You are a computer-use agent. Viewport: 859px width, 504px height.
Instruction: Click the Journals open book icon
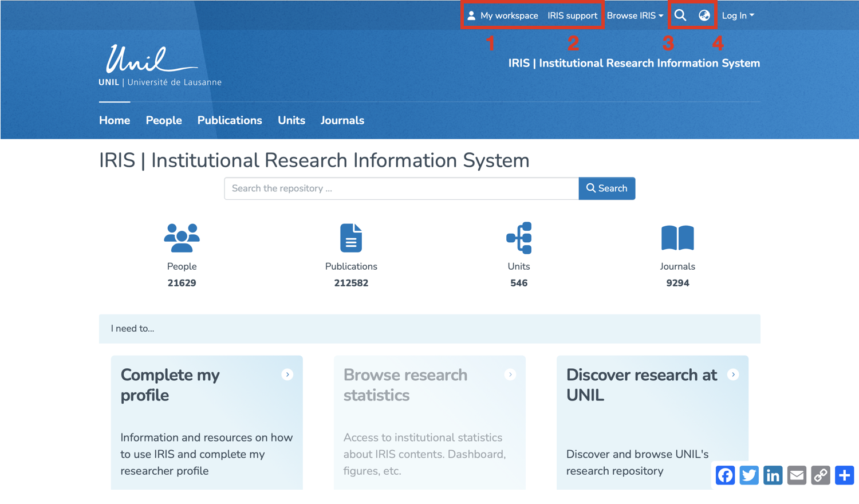(x=677, y=238)
